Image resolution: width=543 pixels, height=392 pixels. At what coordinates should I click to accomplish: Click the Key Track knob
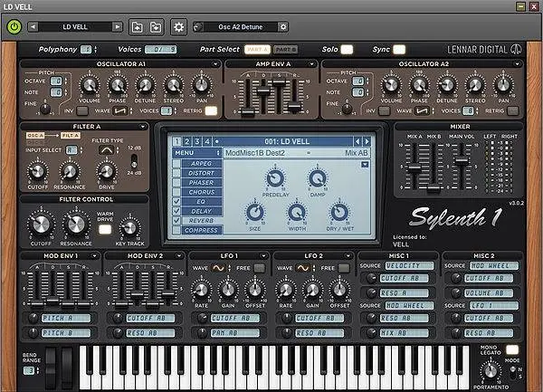[x=129, y=228]
